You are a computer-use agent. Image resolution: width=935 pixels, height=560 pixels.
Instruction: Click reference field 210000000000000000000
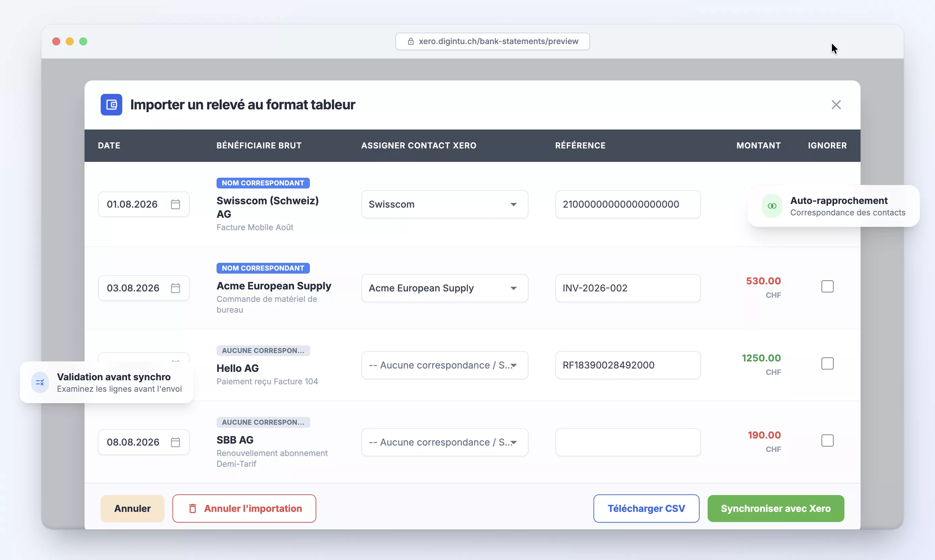[x=627, y=204]
